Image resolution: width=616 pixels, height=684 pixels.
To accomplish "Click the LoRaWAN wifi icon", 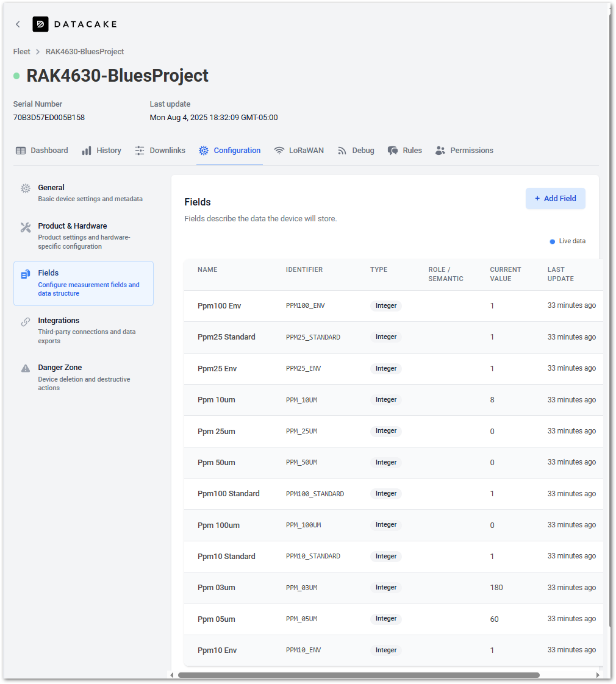I will [x=279, y=151].
